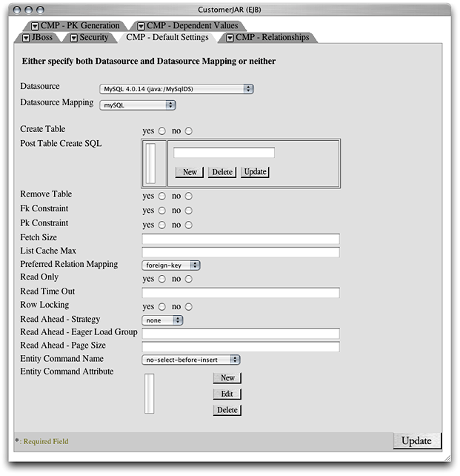The width and height of the screenshot is (460, 476).
Task: Click arrow icon on JBoss tab
Action: click(x=27, y=38)
